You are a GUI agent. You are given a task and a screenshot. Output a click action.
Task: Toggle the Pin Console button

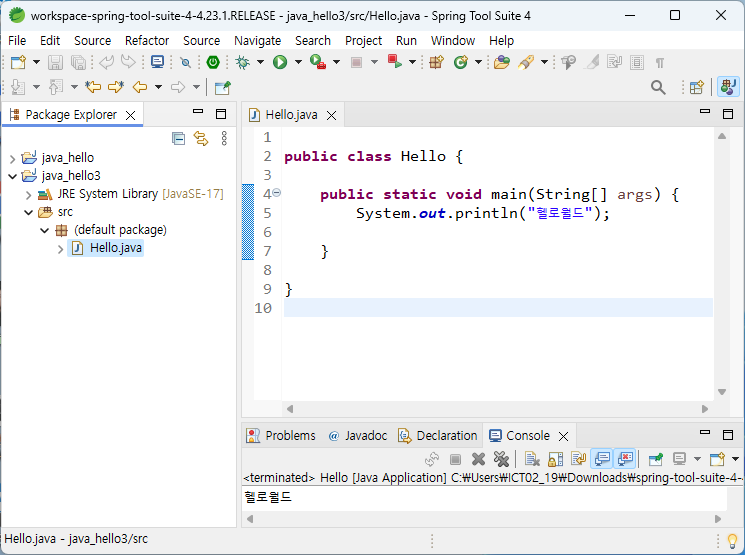(656, 459)
